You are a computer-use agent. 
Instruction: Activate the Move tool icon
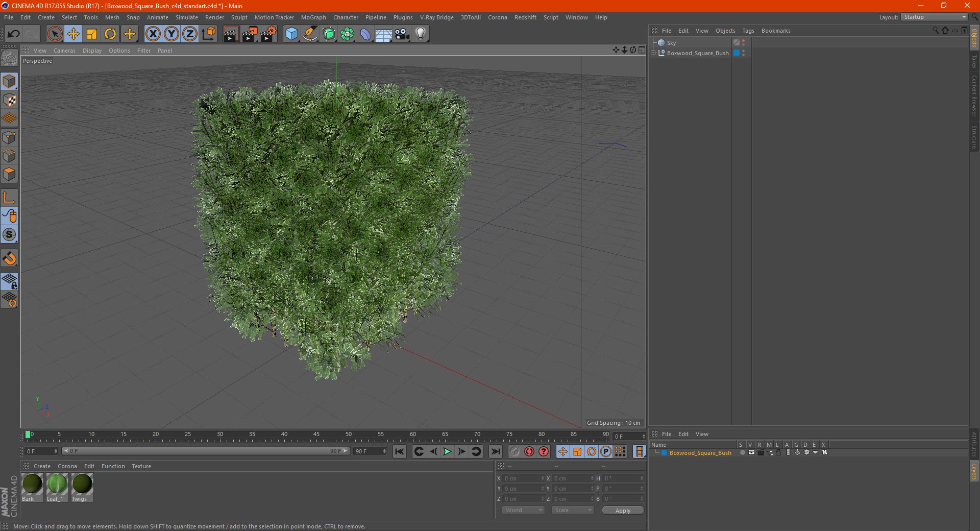73,34
